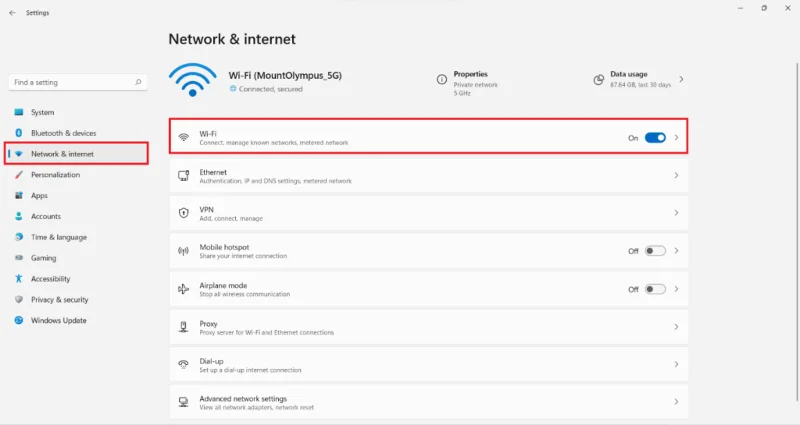Open the VPN Add, connect, manage label
This screenshot has height=425, width=800.
point(231,218)
